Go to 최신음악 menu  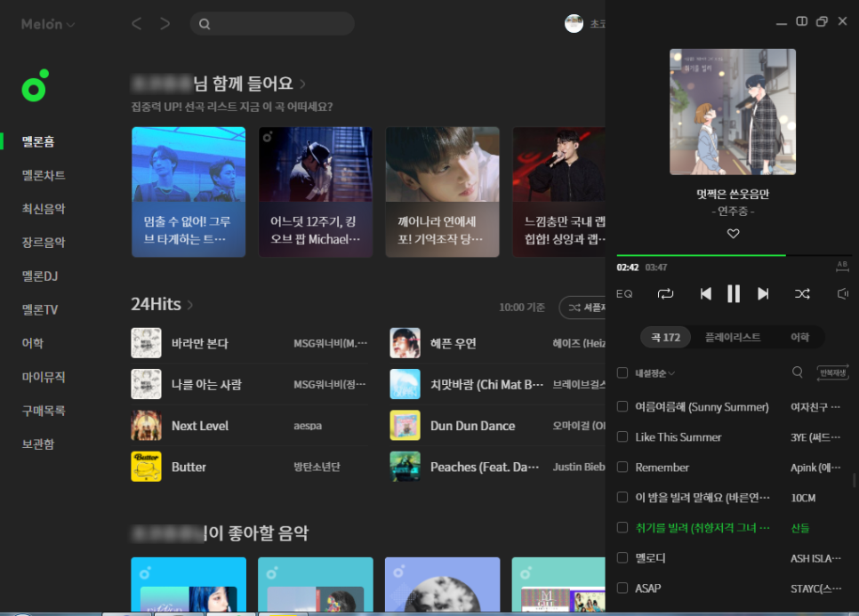pyautogui.click(x=44, y=208)
